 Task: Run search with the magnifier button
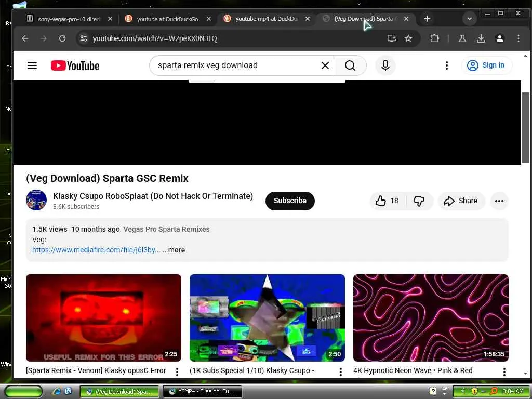[350, 65]
